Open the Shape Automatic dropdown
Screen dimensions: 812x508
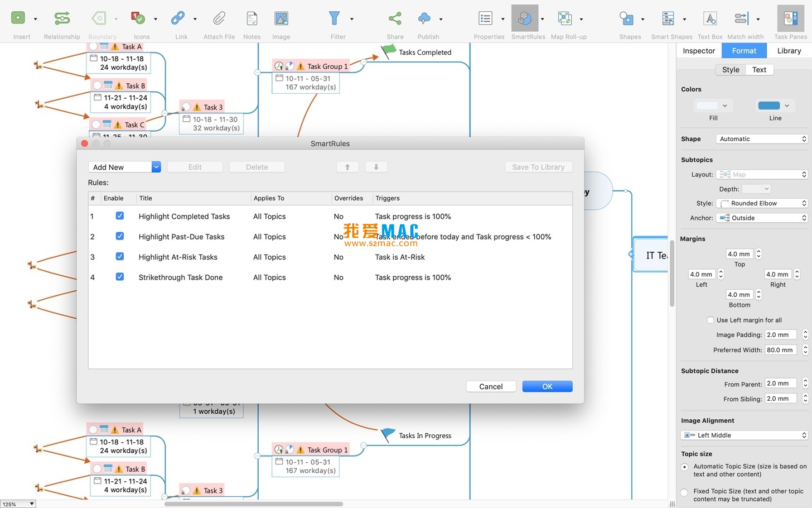coord(762,139)
